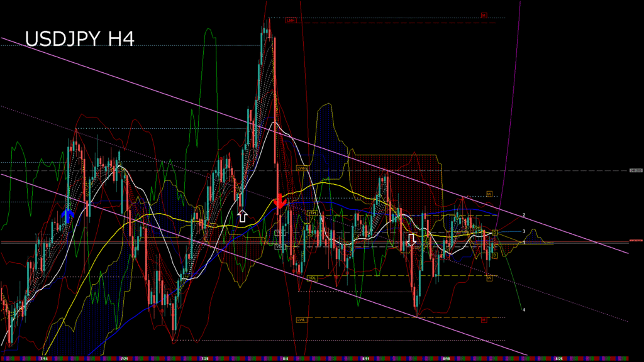This screenshot has width=644, height=362.
Task: Select the 7/14 date marker
Action: coord(44,359)
